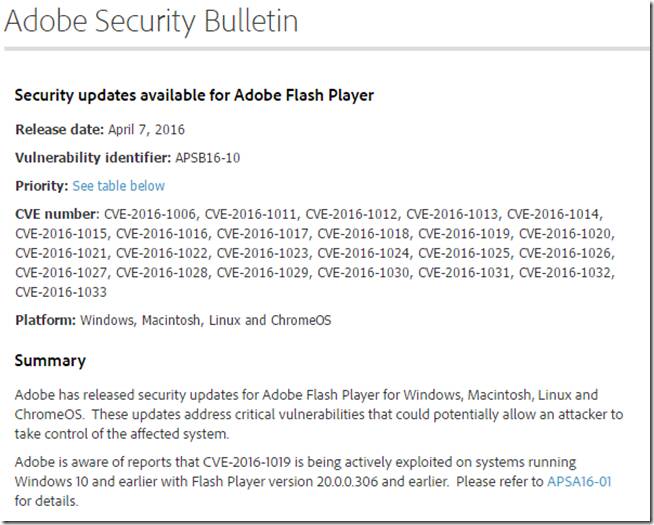Image resolution: width=654 pixels, height=525 pixels.
Task: Click the 'Security updates available for Adobe Flash Player' title
Action: pos(194,95)
